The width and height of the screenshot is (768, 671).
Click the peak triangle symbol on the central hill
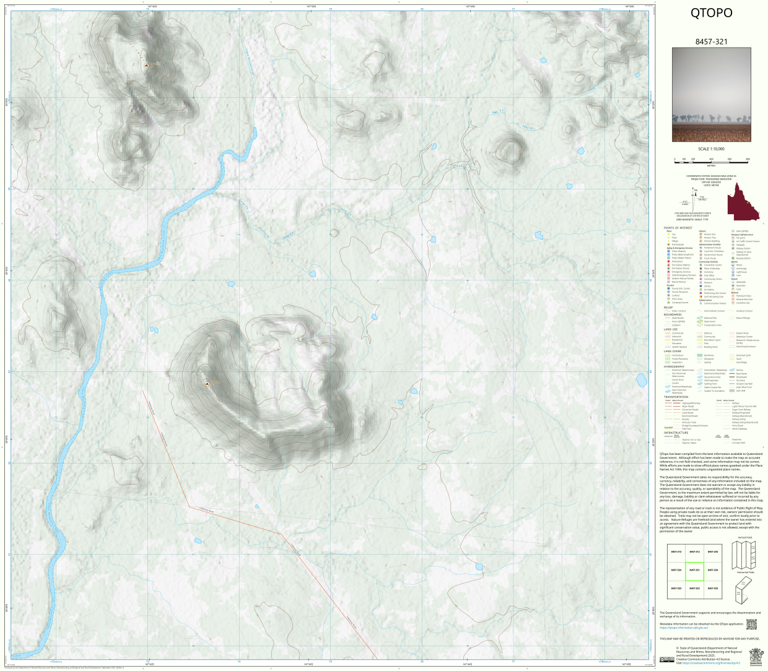(207, 383)
